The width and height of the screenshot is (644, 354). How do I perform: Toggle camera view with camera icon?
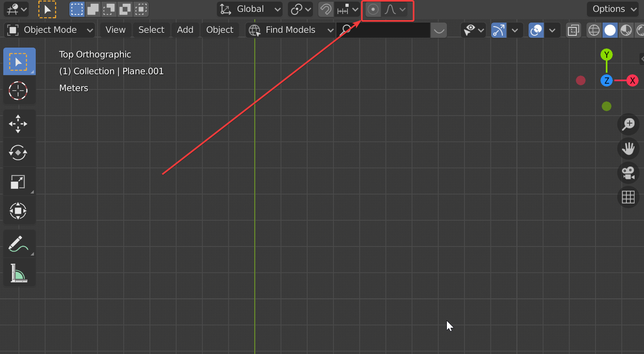point(628,173)
